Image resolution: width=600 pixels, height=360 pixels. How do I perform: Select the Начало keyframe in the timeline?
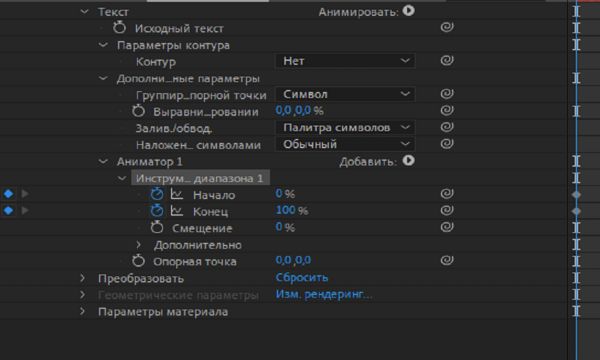576,195
